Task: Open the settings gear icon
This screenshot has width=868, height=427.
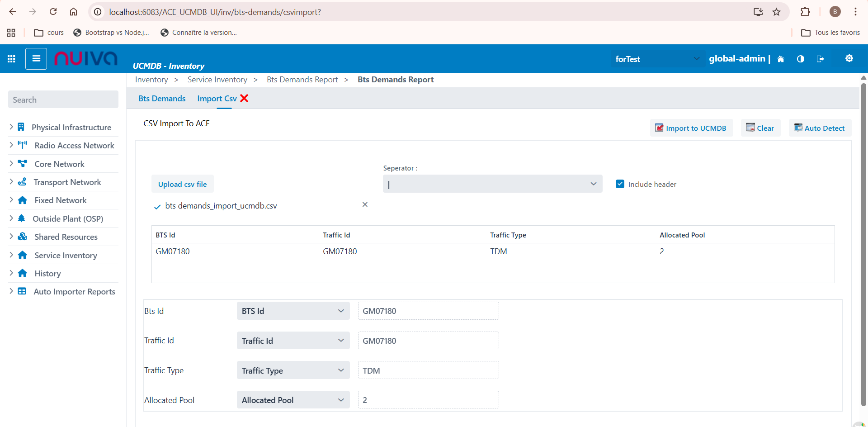Action: (849, 58)
